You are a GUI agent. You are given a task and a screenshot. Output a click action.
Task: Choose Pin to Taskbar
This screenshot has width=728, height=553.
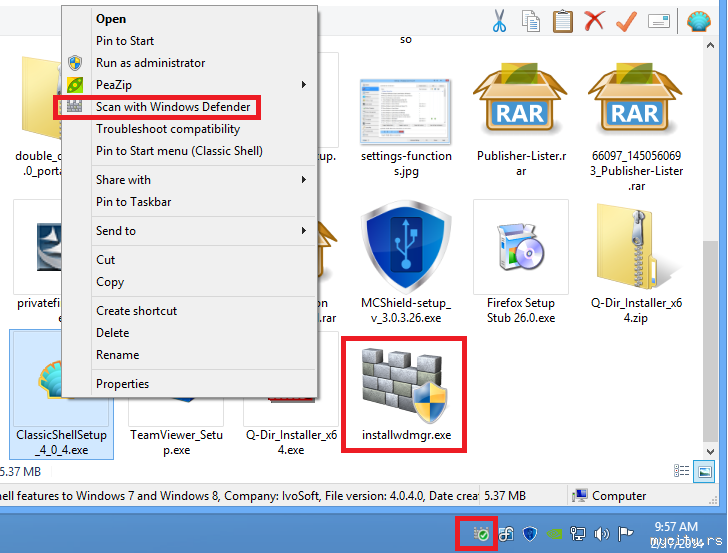190,202
